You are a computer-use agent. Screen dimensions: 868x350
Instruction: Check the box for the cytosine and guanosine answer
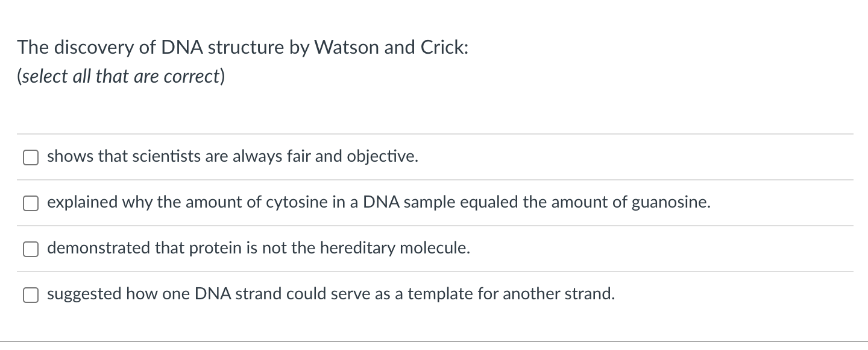31,203
